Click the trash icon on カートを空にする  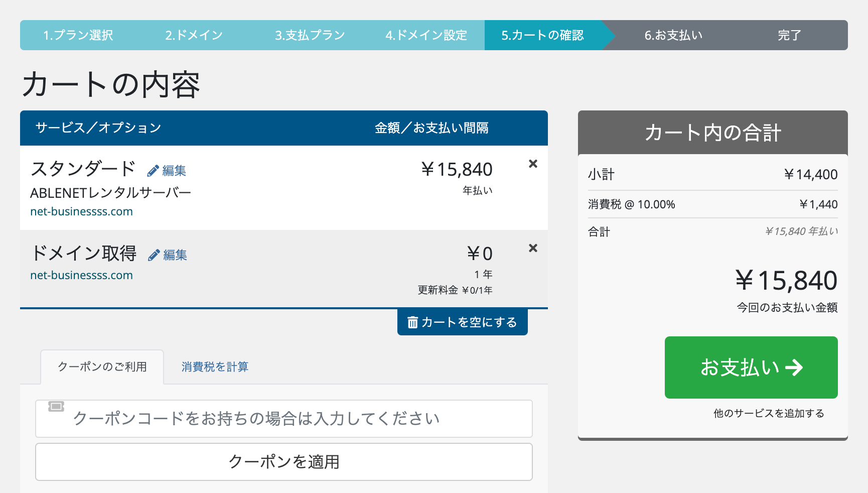(412, 322)
